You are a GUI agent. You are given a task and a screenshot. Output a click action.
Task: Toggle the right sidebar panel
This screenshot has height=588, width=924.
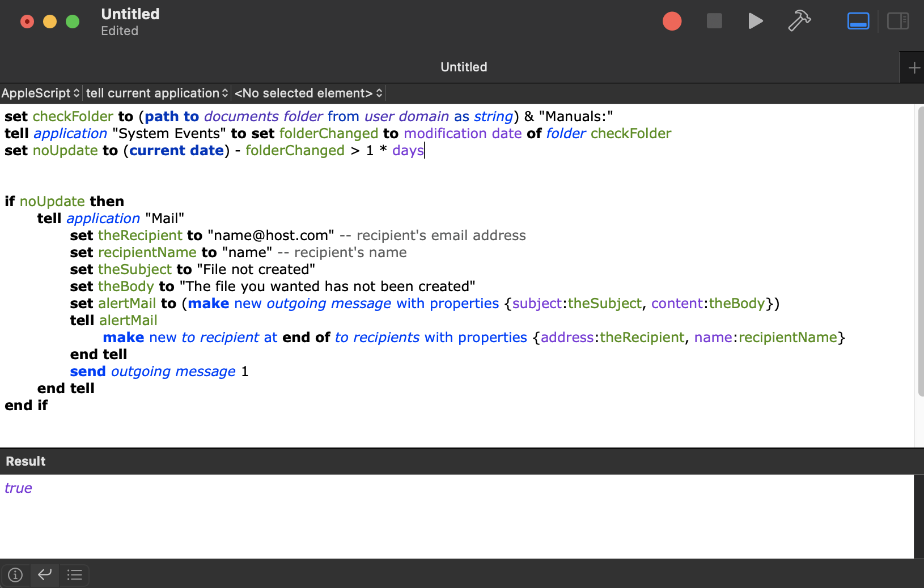pos(897,21)
